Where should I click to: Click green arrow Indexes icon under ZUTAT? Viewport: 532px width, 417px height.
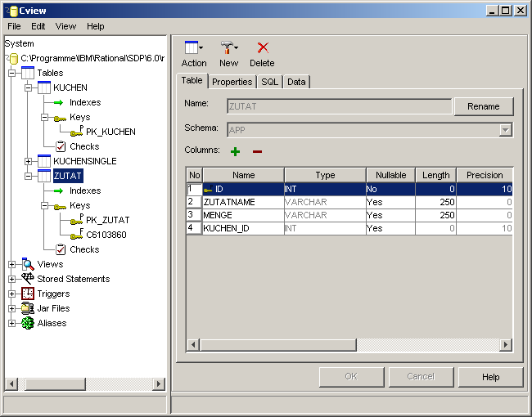click(x=58, y=191)
